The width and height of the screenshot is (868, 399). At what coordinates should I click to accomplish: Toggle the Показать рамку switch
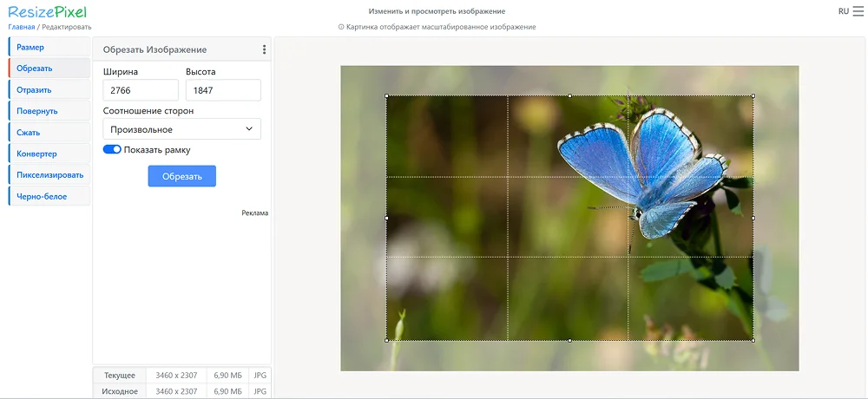tap(112, 150)
